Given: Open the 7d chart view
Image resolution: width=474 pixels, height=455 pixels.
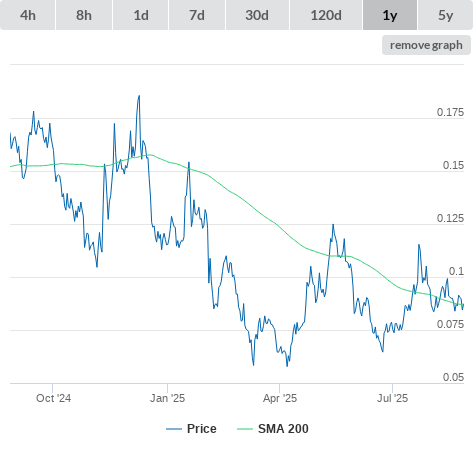Looking at the screenshot, I should pyautogui.click(x=197, y=15).
